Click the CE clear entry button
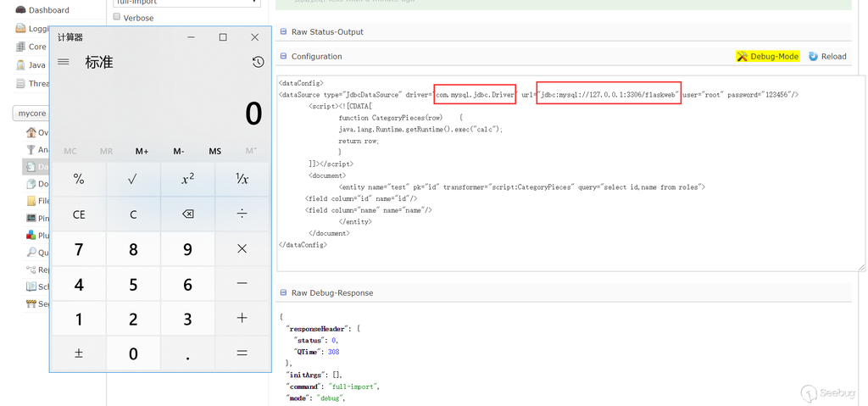The image size is (868, 406). 79,214
